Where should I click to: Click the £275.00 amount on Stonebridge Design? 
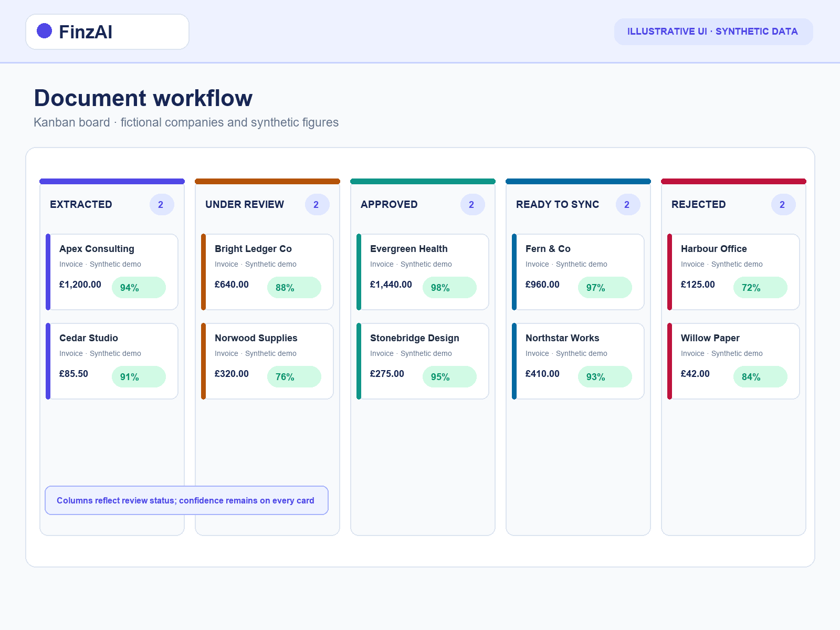coord(387,374)
